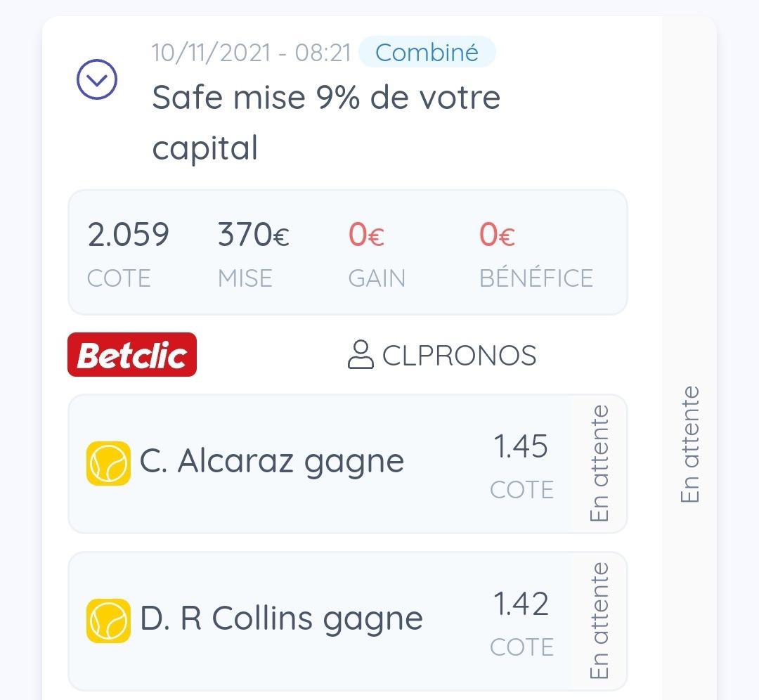Click the 2.059 total odds value
Image resolution: width=759 pixels, height=700 pixels.
(x=128, y=234)
